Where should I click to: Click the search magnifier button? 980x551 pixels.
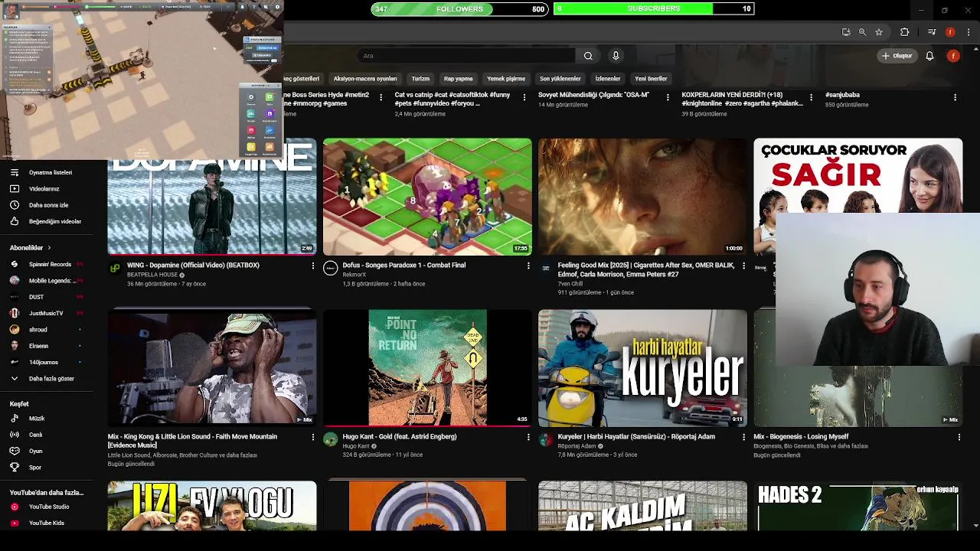588,56
